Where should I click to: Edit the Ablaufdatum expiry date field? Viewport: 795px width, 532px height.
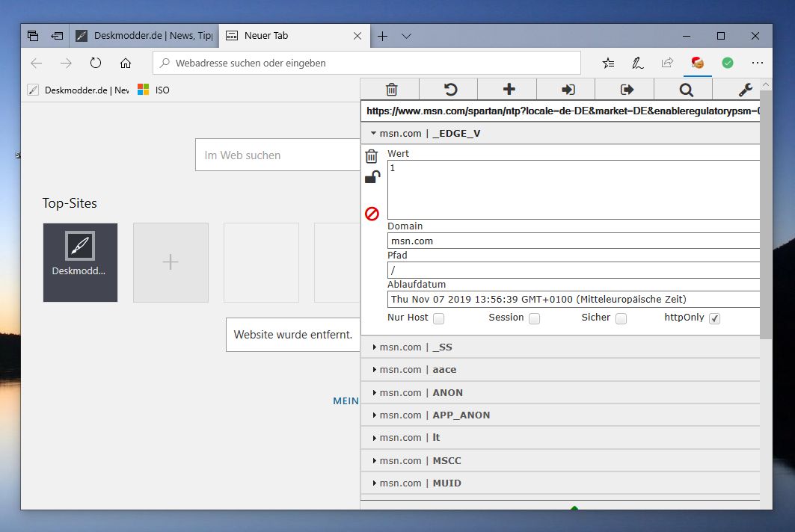[x=574, y=299]
